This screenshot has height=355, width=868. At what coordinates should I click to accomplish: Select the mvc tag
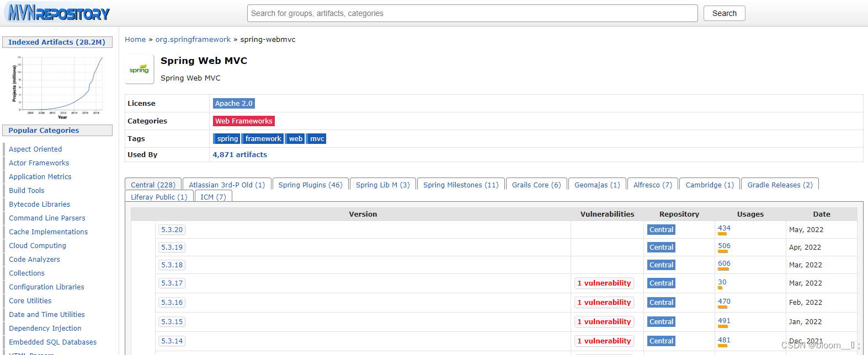point(317,139)
